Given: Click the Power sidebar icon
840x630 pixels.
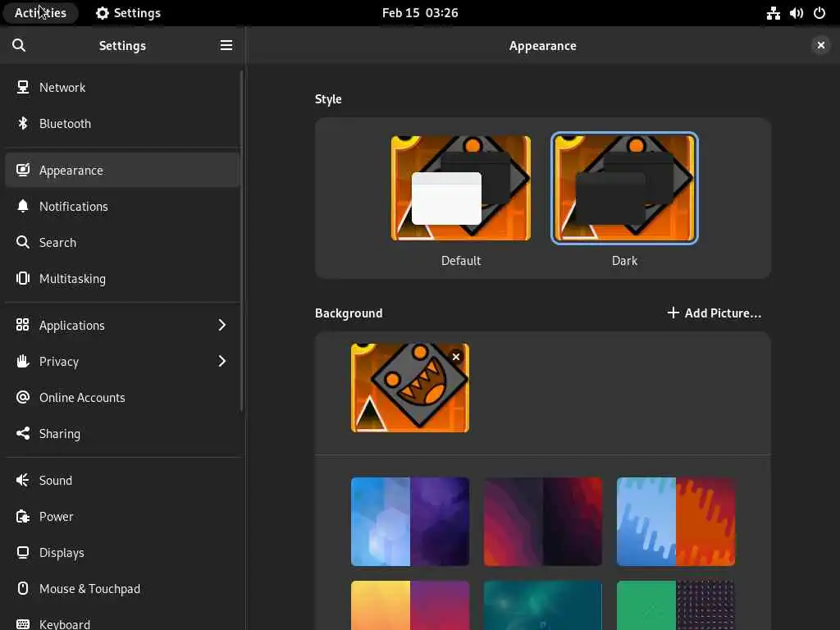Looking at the screenshot, I should [22, 517].
